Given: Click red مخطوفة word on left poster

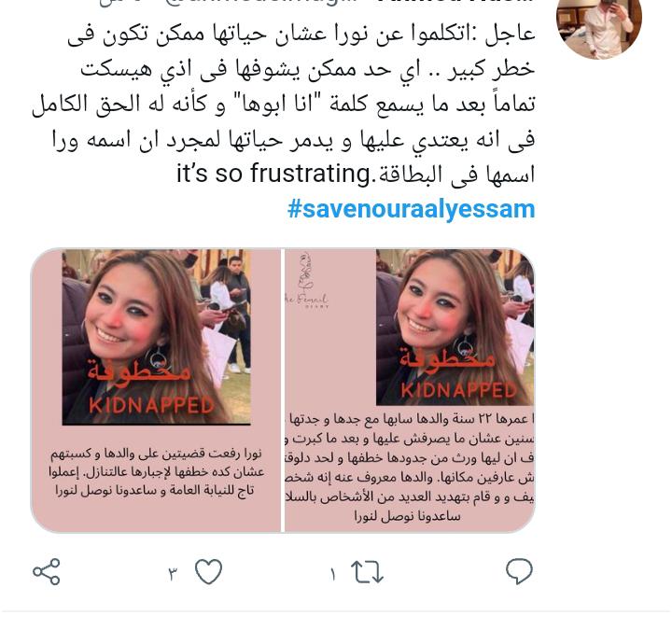Looking at the screenshot, I should pos(139,371).
